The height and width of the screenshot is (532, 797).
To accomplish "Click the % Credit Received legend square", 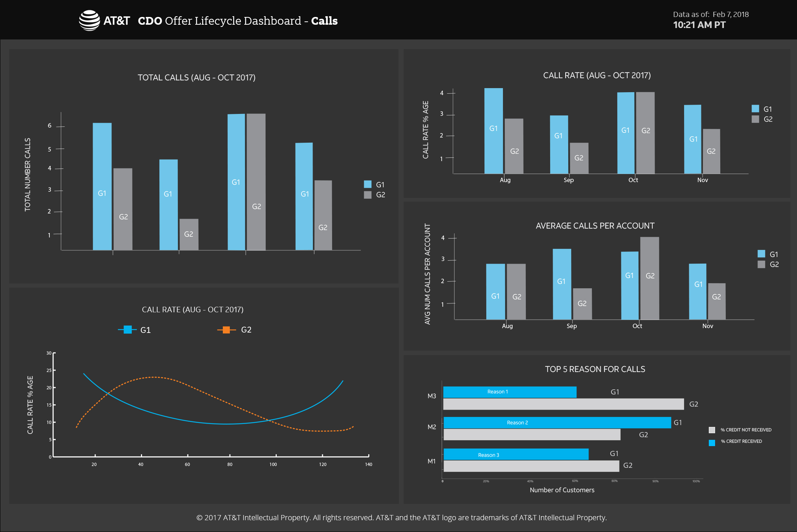I will (712, 442).
